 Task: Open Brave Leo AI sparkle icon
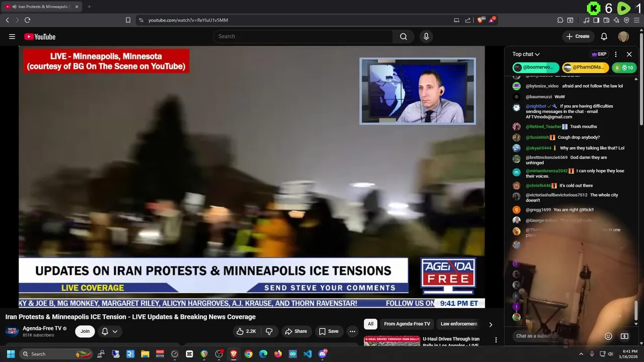click(616, 20)
